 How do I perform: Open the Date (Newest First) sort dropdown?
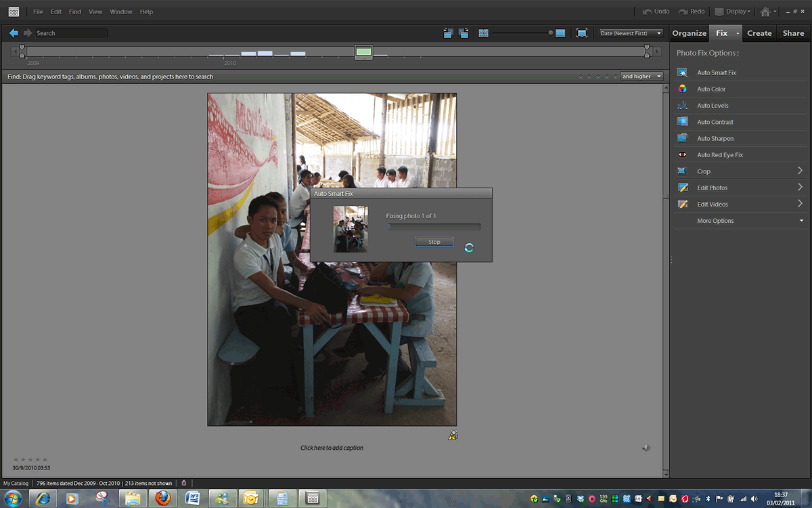coord(631,33)
